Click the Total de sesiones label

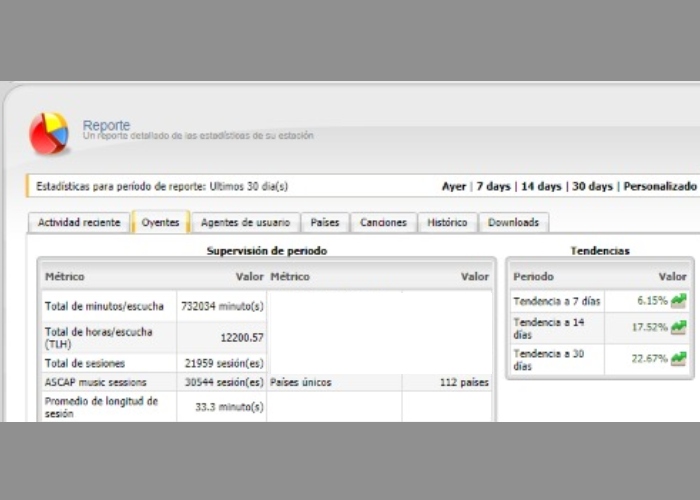click(84, 363)
